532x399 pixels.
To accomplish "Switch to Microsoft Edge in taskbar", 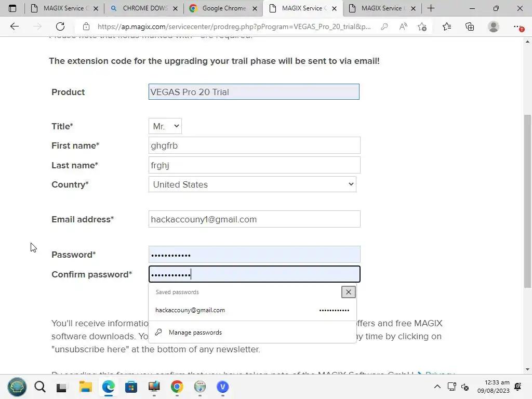I will click(108, 387).
